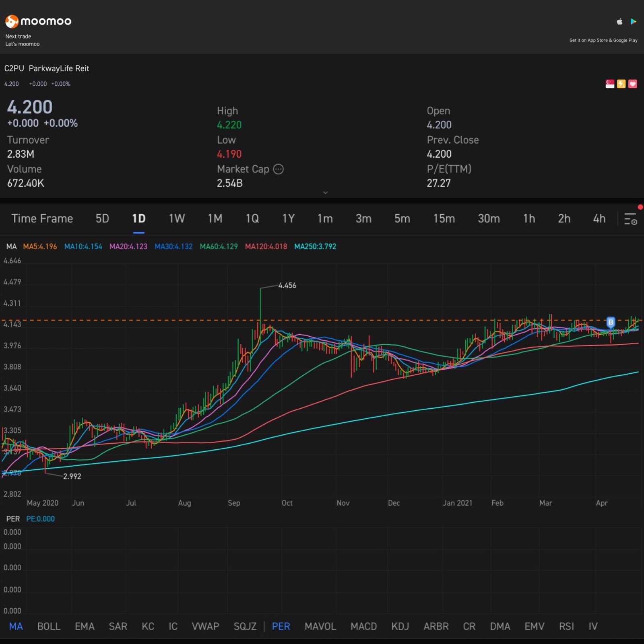Click the MA10:4.154 legend label
The height and width of the screenshot is (644, 644).
pos(83,246)
